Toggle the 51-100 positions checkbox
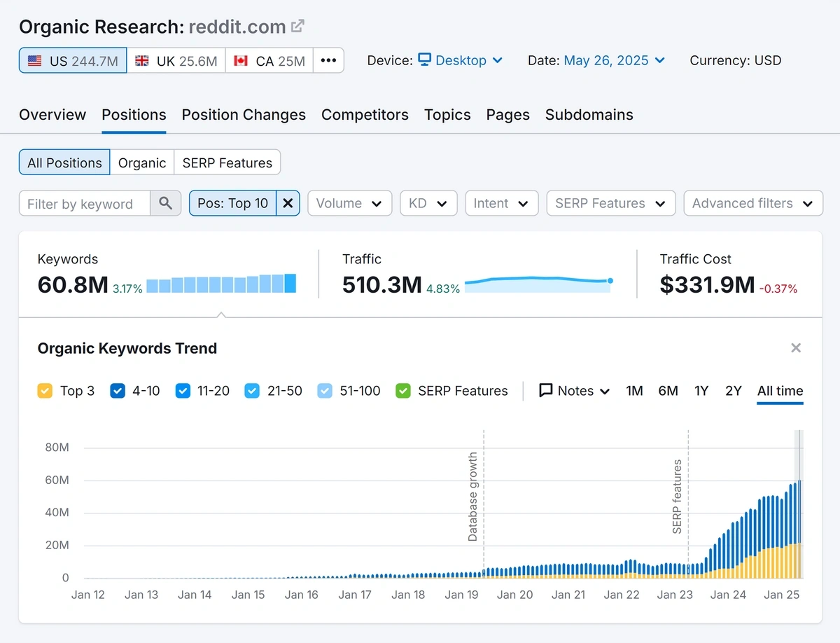The image size is (840, 643). click(x=325, y=391)
